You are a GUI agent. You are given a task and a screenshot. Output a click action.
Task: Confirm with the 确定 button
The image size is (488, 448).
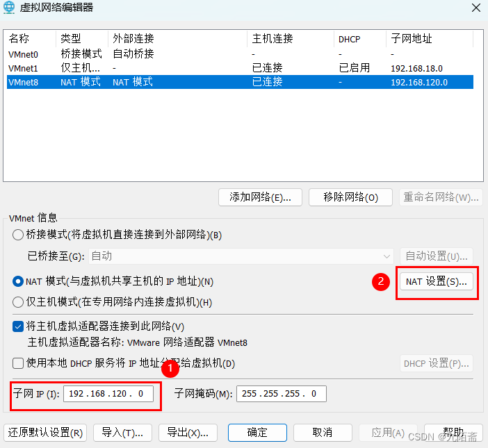click(x=257, y=433)
